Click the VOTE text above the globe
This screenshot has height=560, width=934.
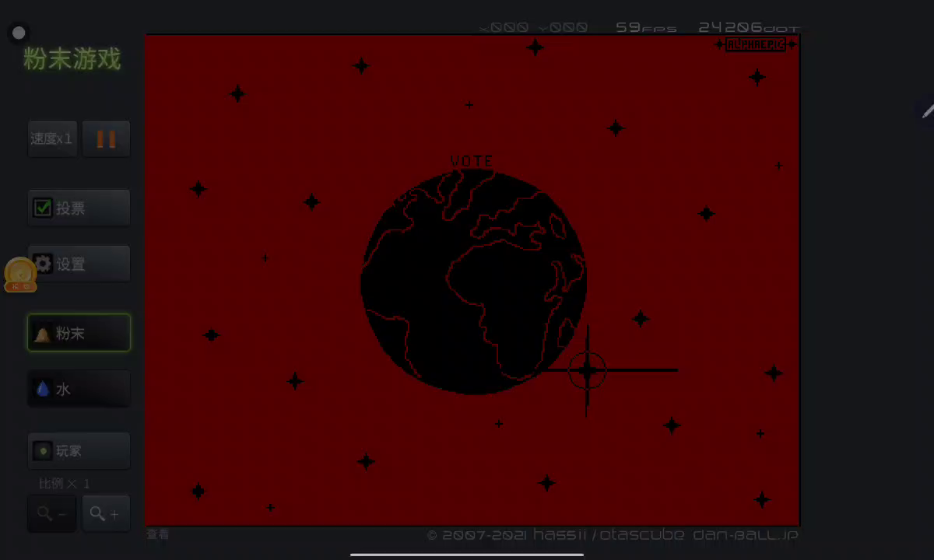click(x=472, y=161)
